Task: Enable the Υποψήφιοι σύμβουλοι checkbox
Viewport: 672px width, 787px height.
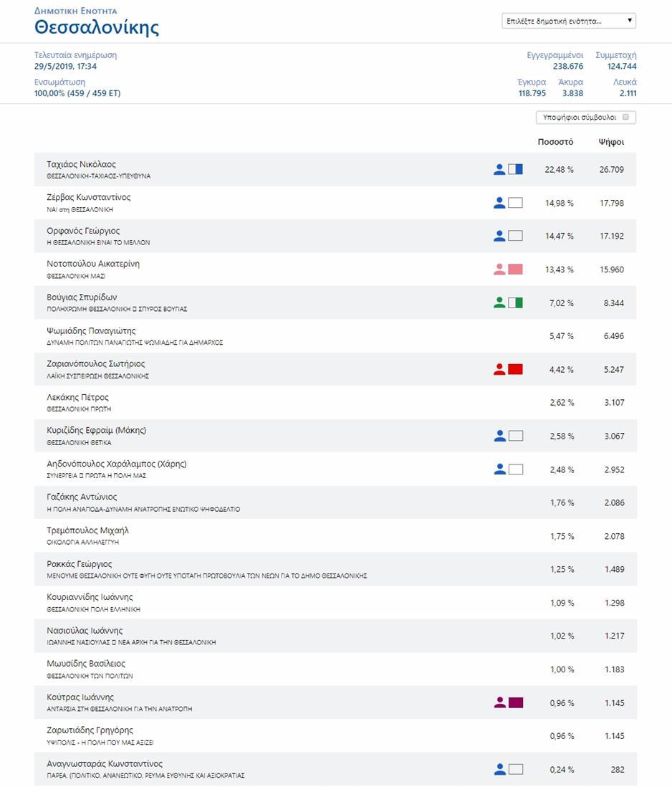Action: pos(625,117)
